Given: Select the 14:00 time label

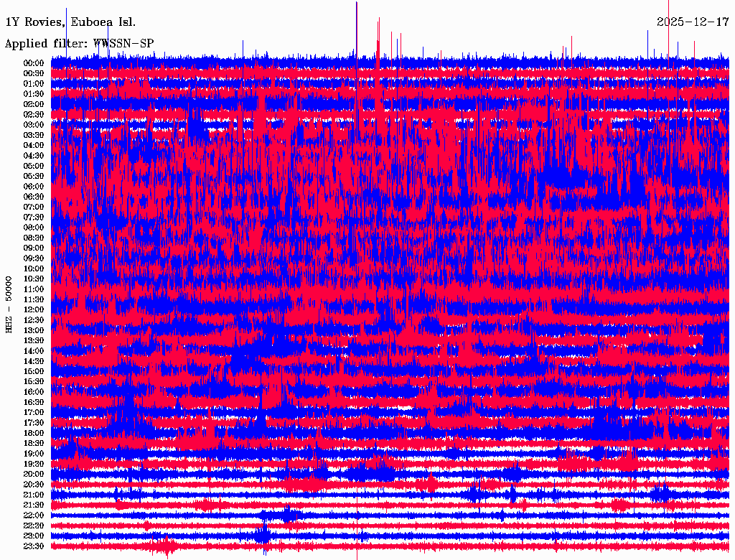Looking at the screenshot, I should (x=34, y=351).
